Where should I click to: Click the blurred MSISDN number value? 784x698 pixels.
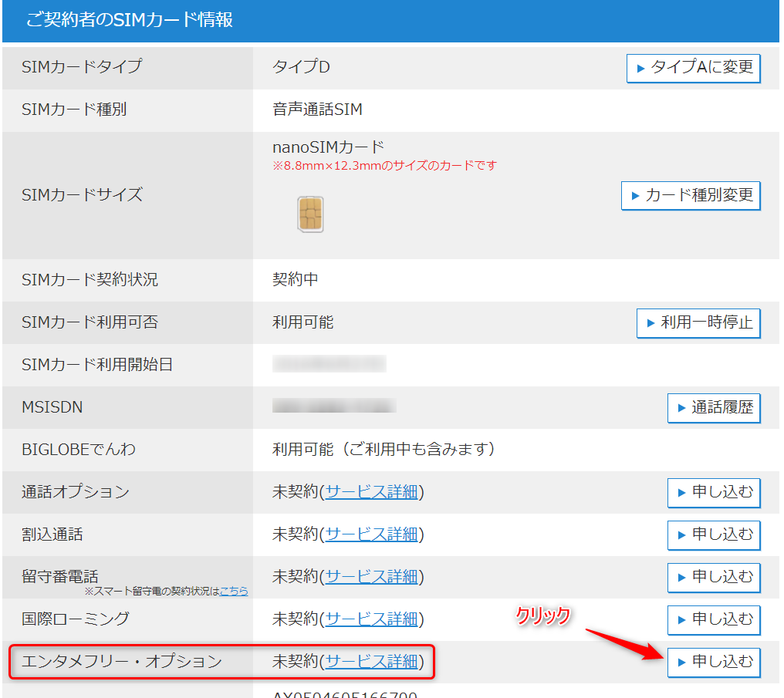pos(333,406)
